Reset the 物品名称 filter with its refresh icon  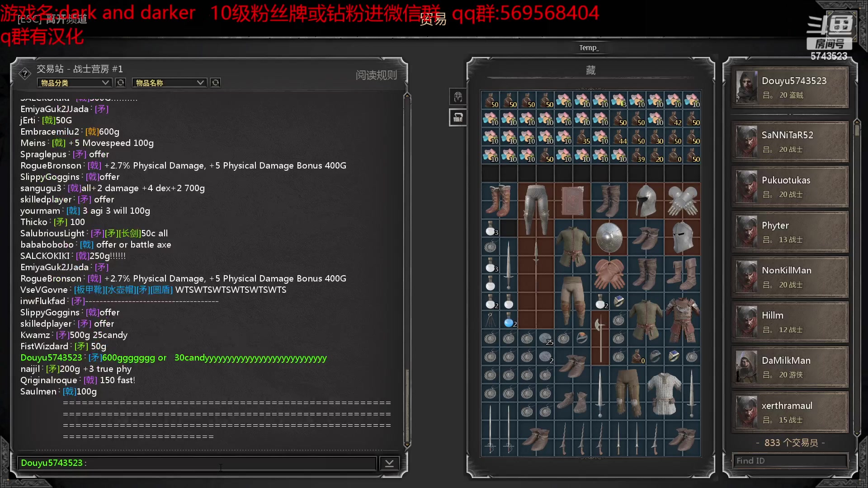pyautogui.click(x=216, y=83)
